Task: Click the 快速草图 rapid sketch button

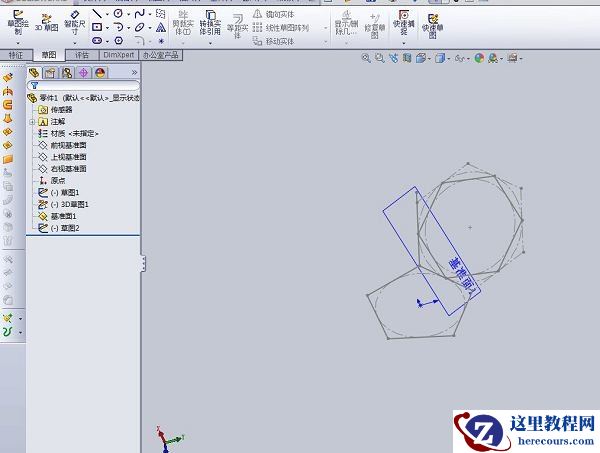Action: [x=431, y=22]
